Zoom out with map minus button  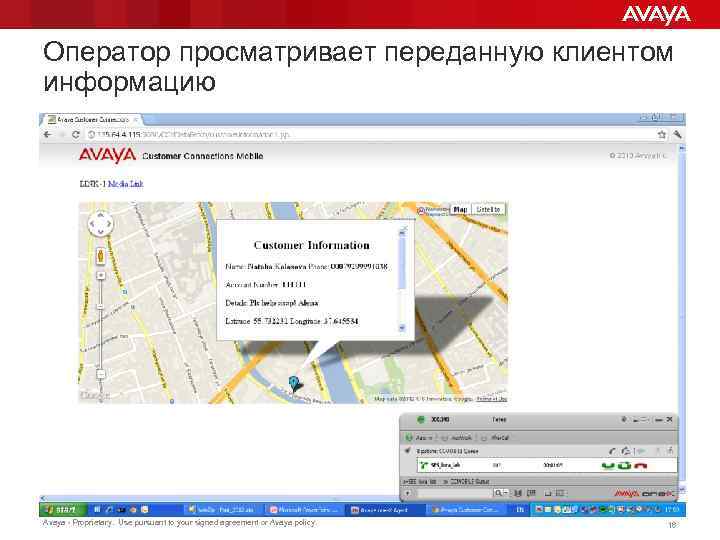point(101,373)
